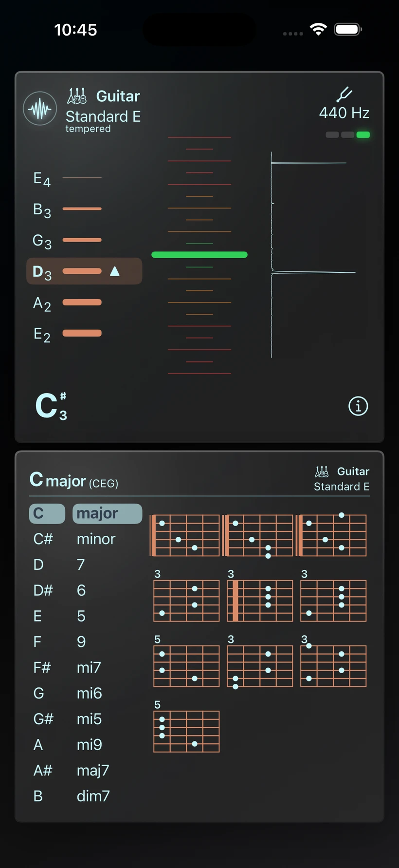The width and height of the screenshot is (399, 868).
Task: Open the Standard E tuning selector
Action: pos(103,116)
